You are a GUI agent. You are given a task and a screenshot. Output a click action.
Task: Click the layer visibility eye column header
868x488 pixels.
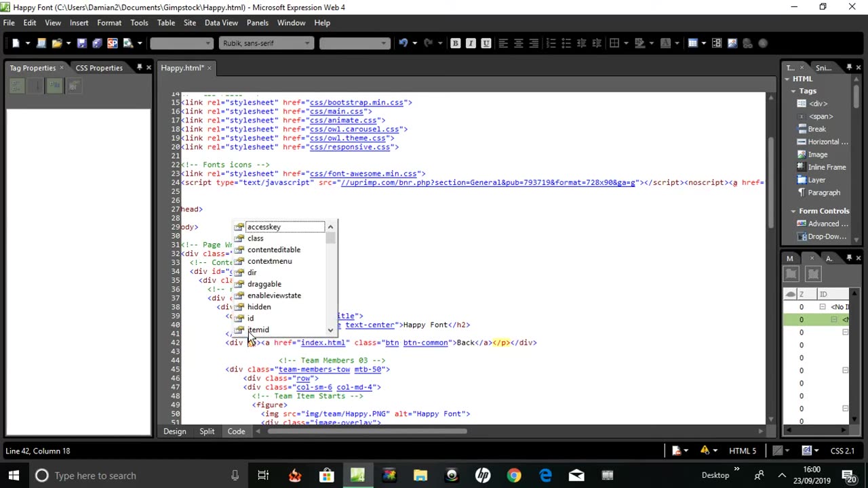(791, 294)
